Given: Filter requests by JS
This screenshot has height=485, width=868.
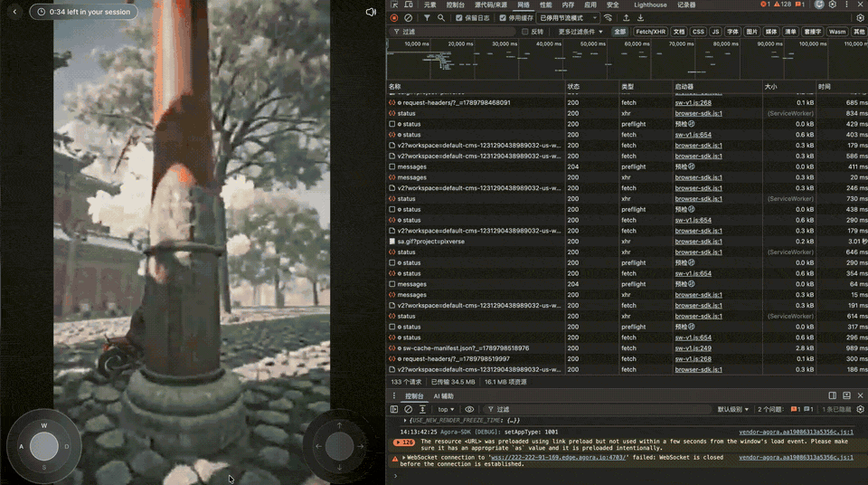Looking at the screenshot, I should (715, 32).
